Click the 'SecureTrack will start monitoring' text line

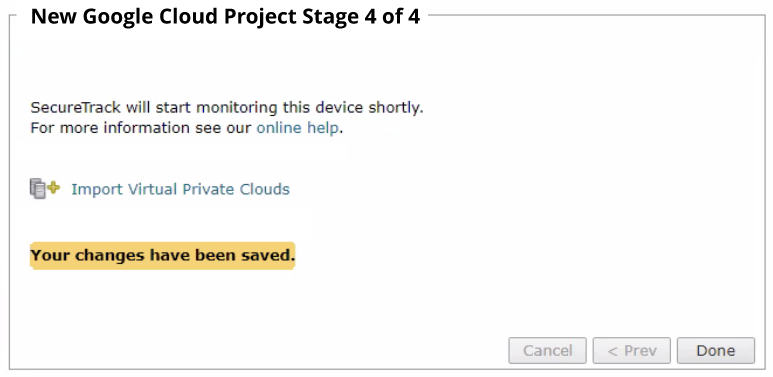[x=227, y=108]
